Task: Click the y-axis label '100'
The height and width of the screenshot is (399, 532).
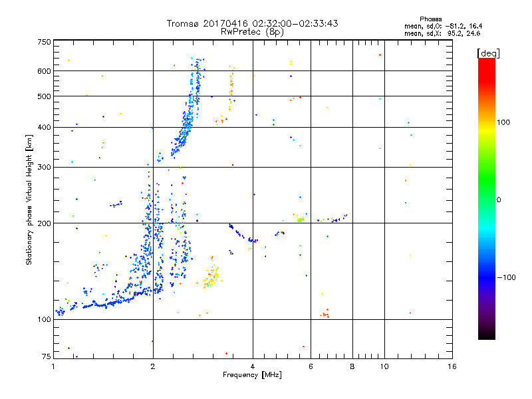Action: pos(44,319)
